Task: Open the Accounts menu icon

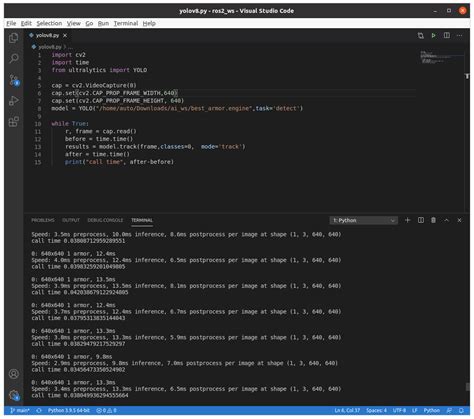Action: point(14,374)
